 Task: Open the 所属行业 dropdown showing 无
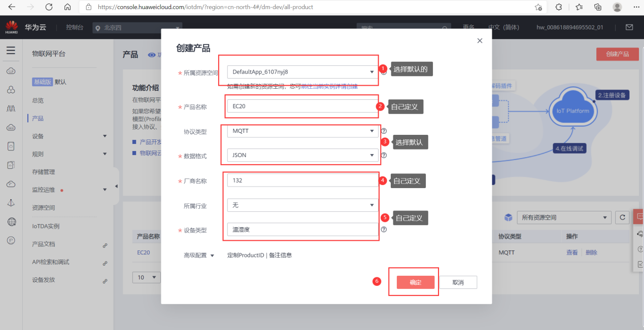(302, 205)
